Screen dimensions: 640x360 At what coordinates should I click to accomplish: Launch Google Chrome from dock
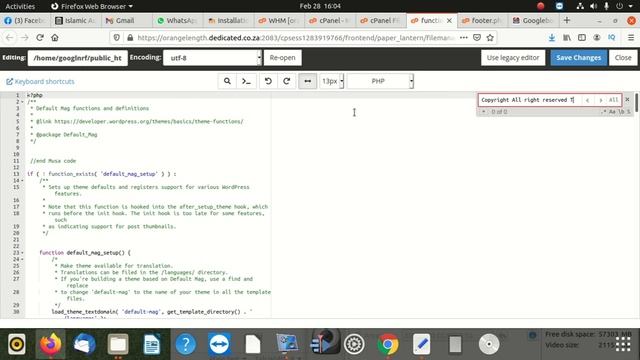[x=388, y=344]
